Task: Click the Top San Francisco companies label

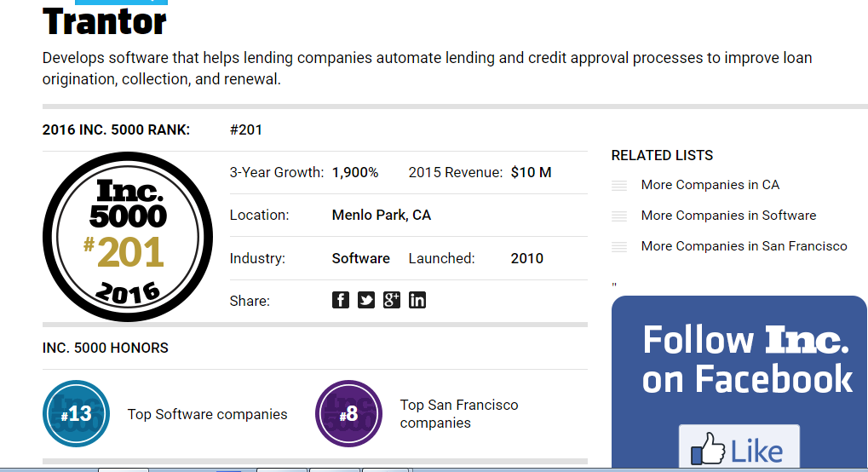Action: [x=458, y=414]
